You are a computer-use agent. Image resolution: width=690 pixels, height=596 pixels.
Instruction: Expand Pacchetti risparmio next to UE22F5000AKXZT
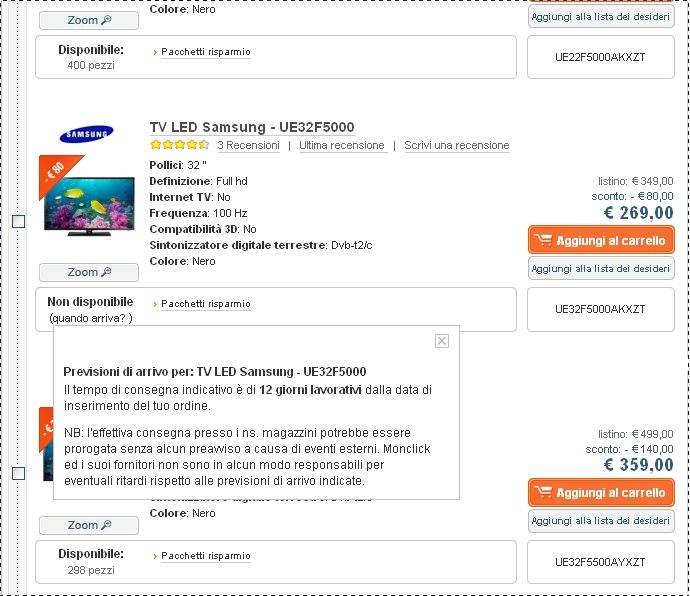205,52
